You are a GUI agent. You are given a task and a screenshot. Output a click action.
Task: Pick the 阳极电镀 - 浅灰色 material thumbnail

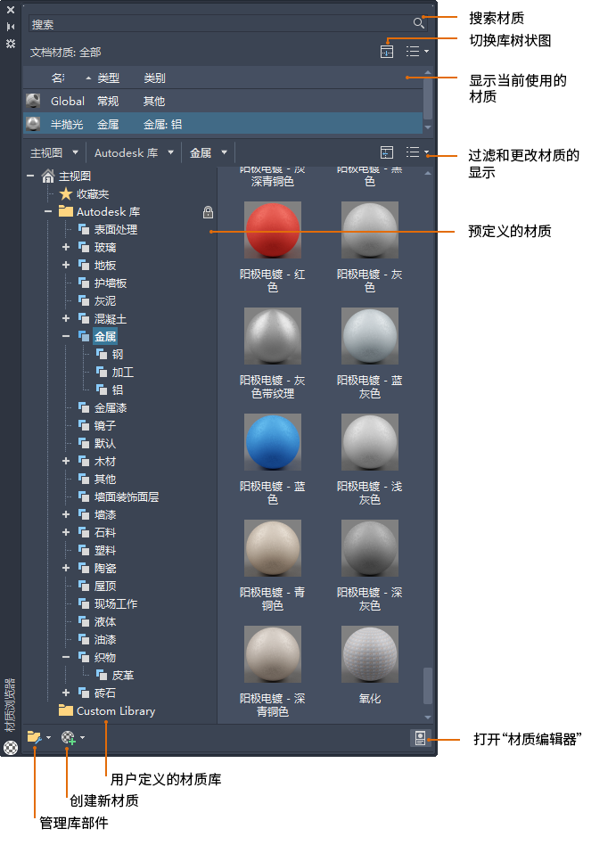pos(370,442)
